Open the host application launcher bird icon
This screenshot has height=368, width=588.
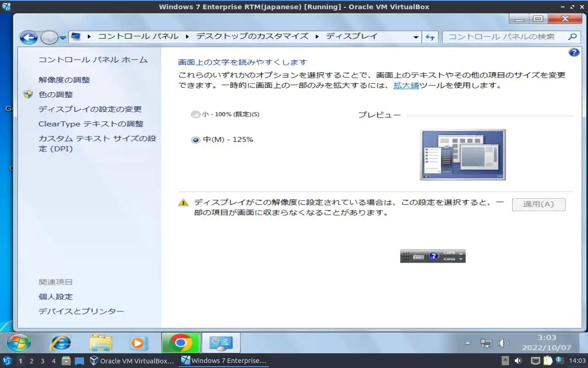7,361
